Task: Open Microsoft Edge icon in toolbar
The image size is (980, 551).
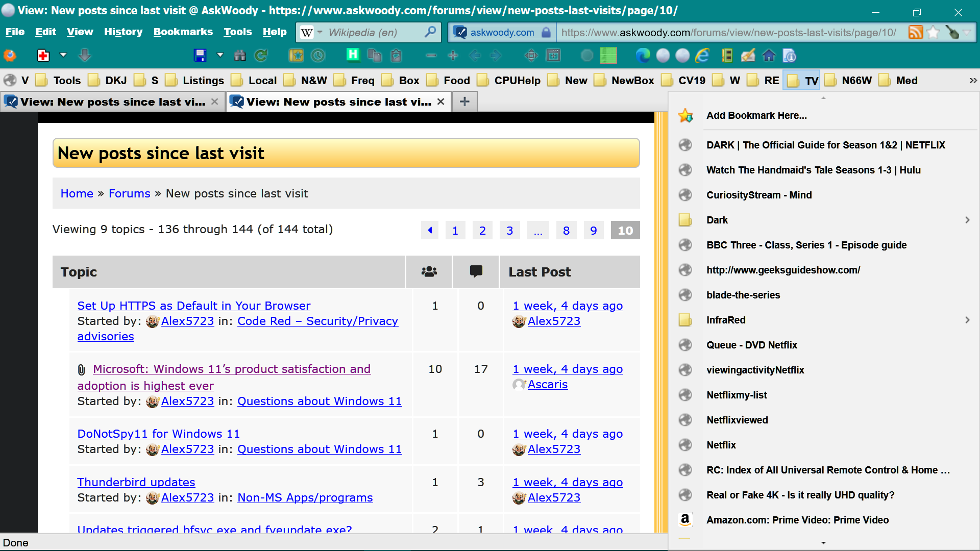Action: click(643, 55)
